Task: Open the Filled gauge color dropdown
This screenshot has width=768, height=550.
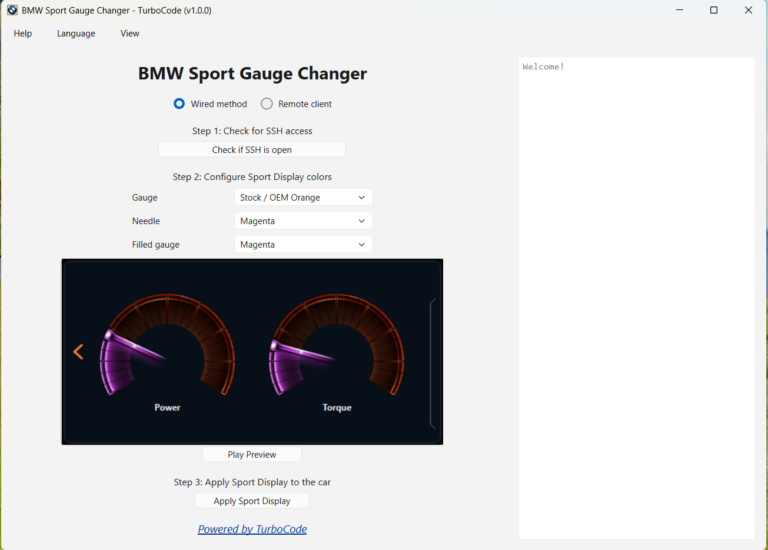Action: pyautogui.click(x=303, y=244)
